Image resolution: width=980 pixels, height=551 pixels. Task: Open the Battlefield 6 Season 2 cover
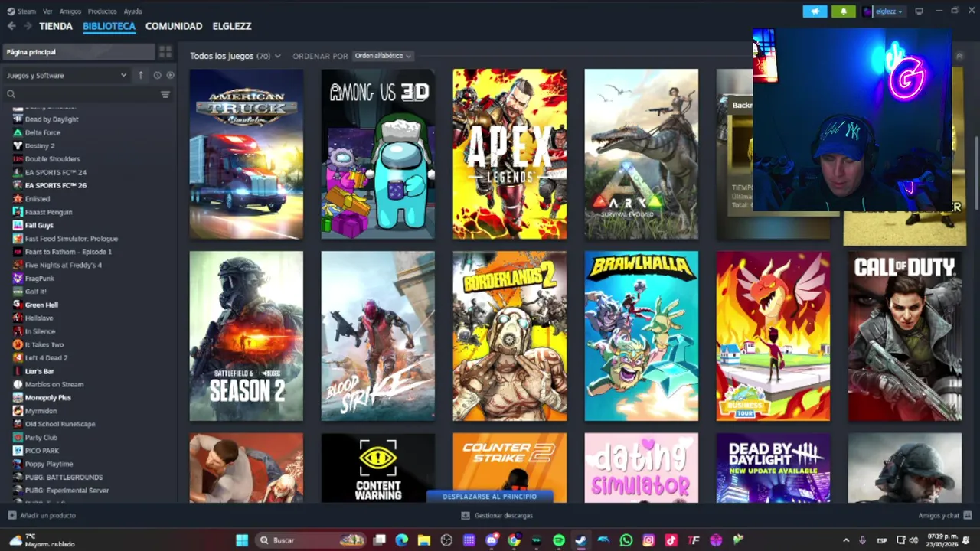[247, 336]
